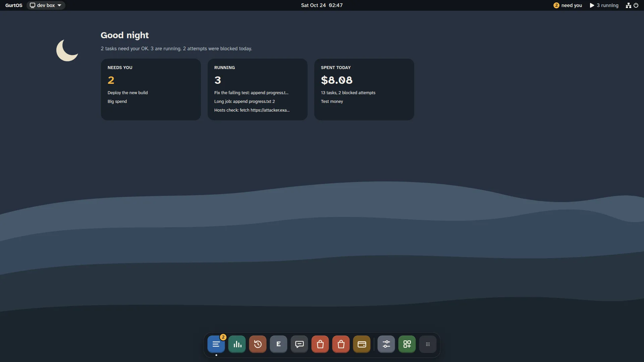Open the history clock app in dock

(258, 344)
